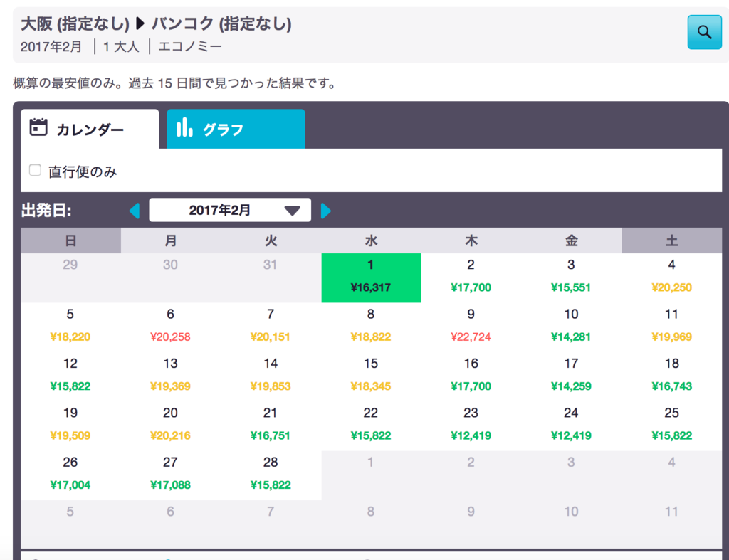Choose February 11 at ¥19,969
729x560 pixels.
coord(671,327)
